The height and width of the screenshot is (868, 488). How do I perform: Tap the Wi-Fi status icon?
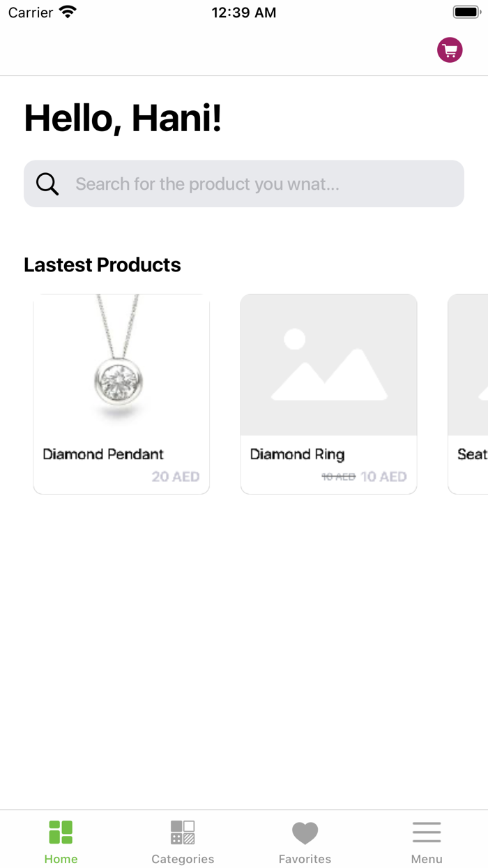pos(68,12)
